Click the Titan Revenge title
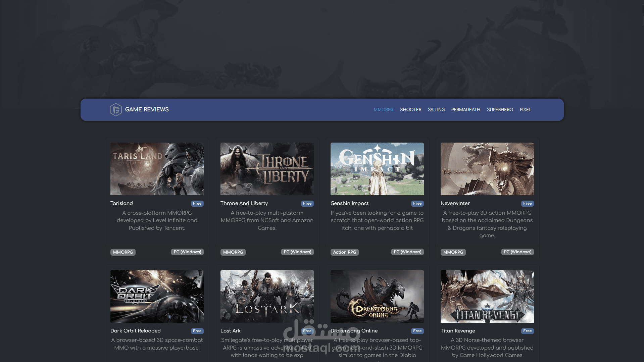 click(458, 331)
